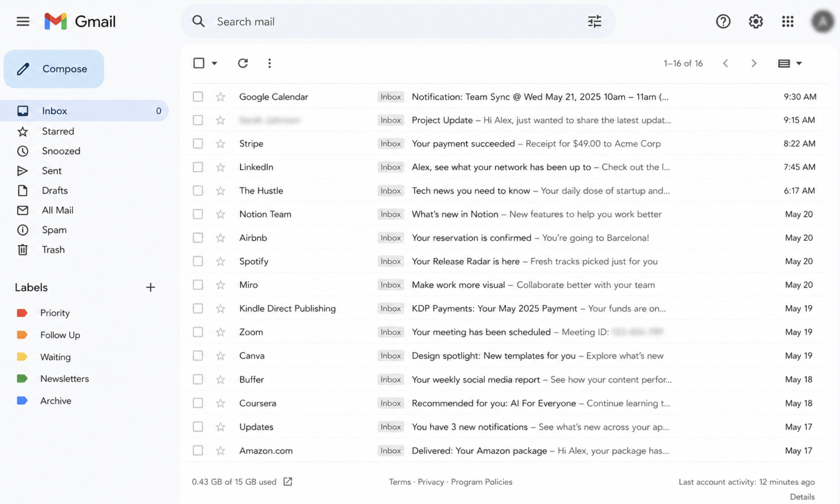
Task: Open the Terms link
Action: point(400,482)
